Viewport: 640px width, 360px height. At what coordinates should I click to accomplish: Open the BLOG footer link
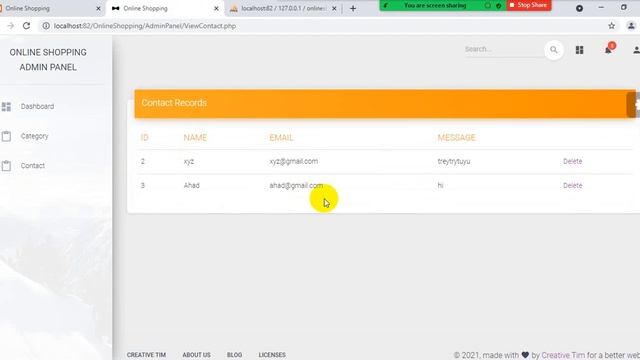pyautogui.click(x=234, y=355)
